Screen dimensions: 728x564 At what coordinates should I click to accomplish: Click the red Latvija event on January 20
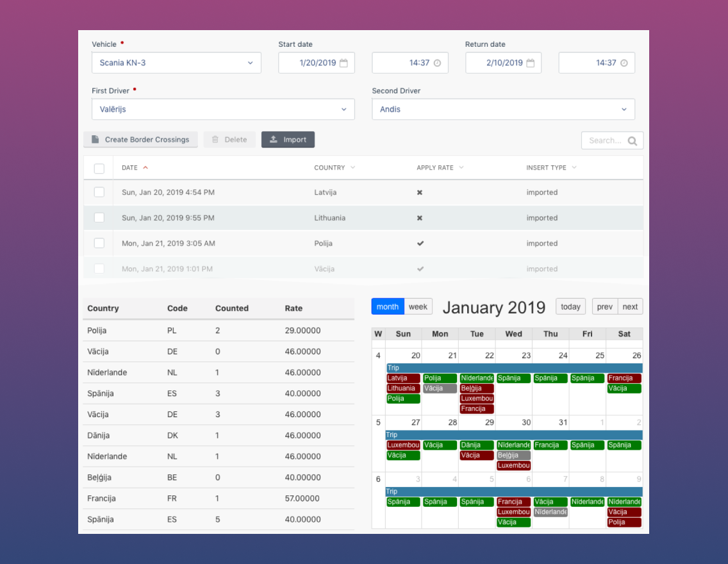pyautogui.click(x=403, y=379)
